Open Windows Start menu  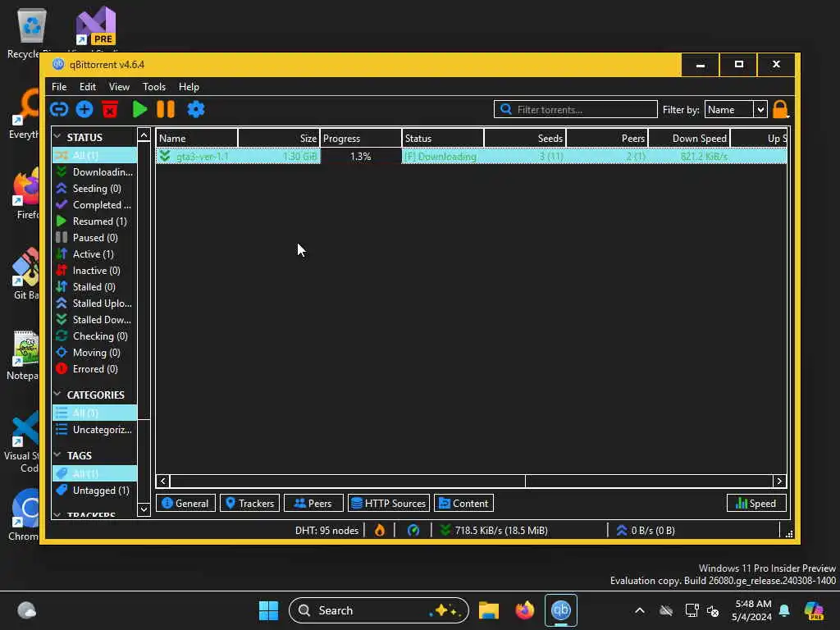click(x=268, y=610)
